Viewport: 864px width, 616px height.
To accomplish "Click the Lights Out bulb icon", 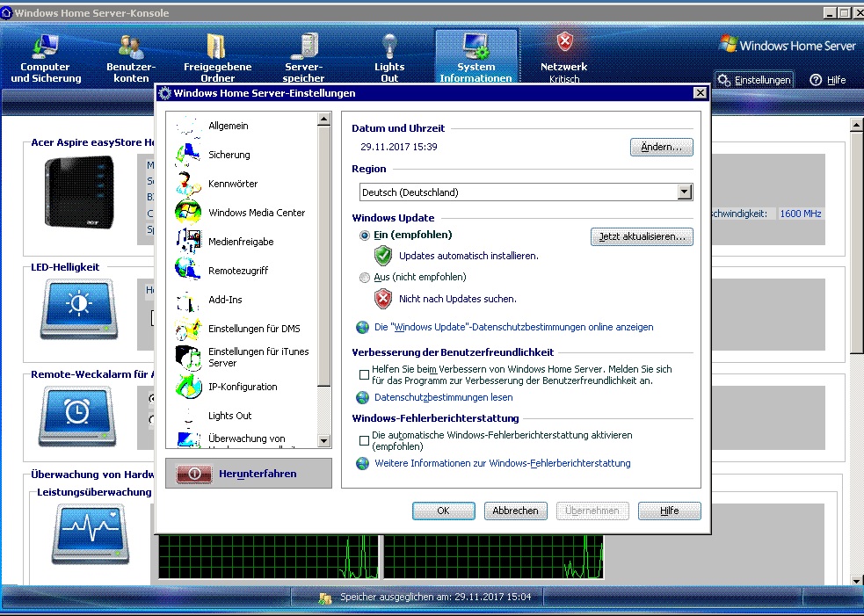I will click(389, 45).
